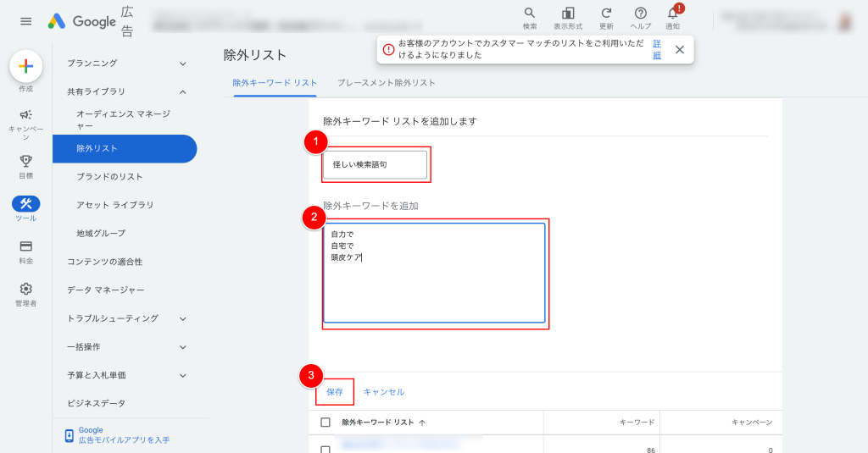Open the 表示形式 appearance icon
The width and height of the screenshot is (868, 453).
pos(568,14)
